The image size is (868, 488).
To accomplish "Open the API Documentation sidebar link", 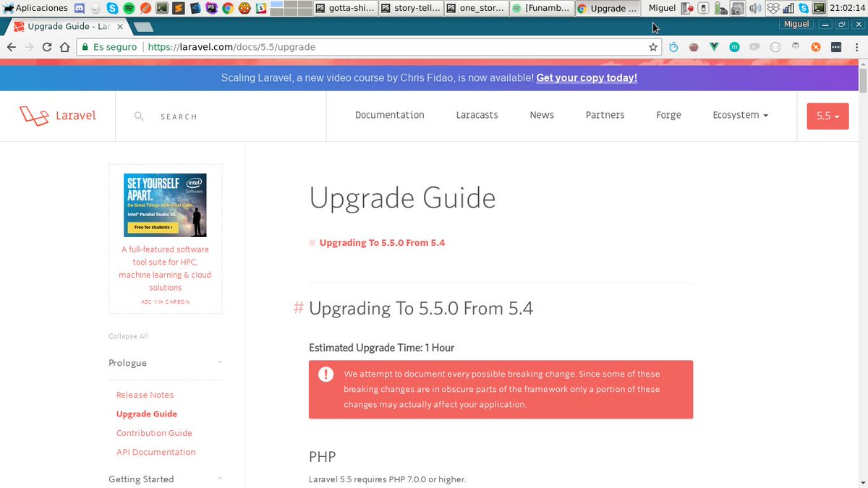I will 156,452.
